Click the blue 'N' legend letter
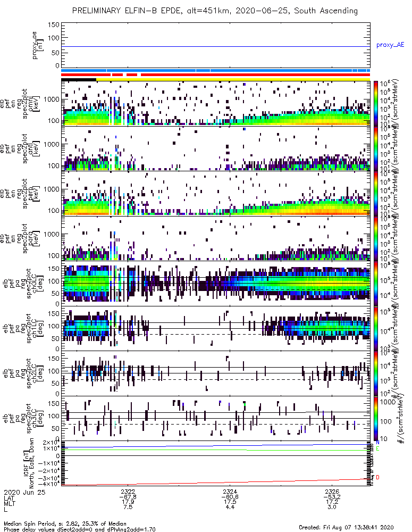The image size is (412, 532). 377,443
